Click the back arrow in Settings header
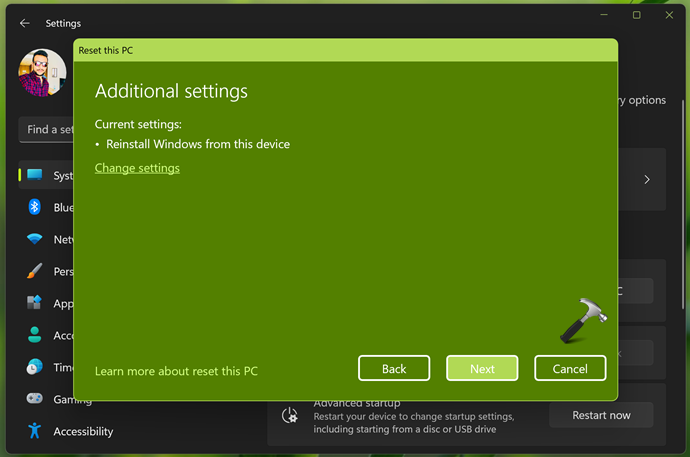Image resolution: width=690 pixels, height=457 pixels. 25,23
